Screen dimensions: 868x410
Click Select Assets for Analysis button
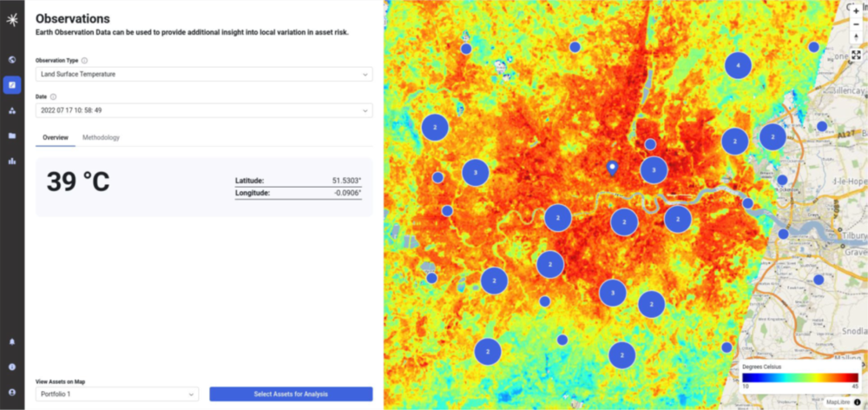(291, 394)
